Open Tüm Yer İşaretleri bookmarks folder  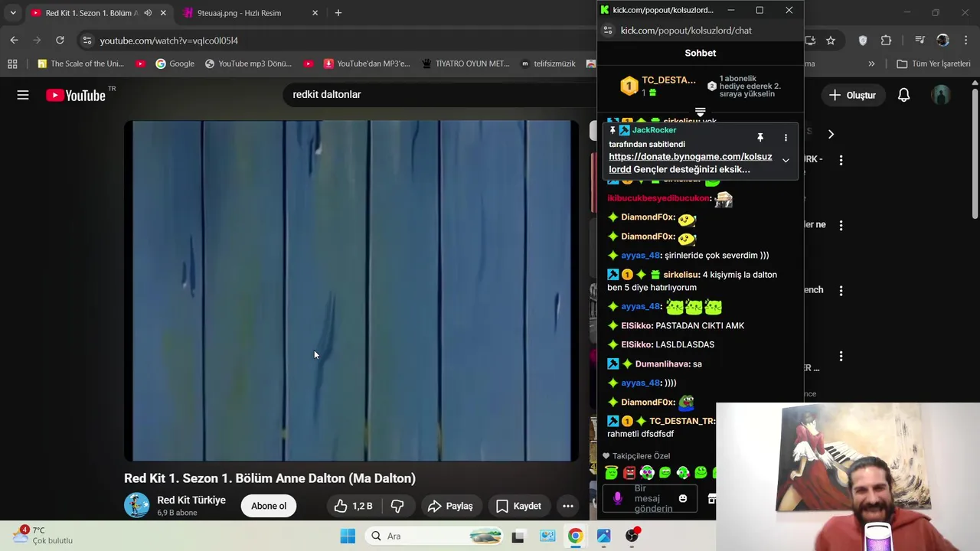[x=933, y=64]
